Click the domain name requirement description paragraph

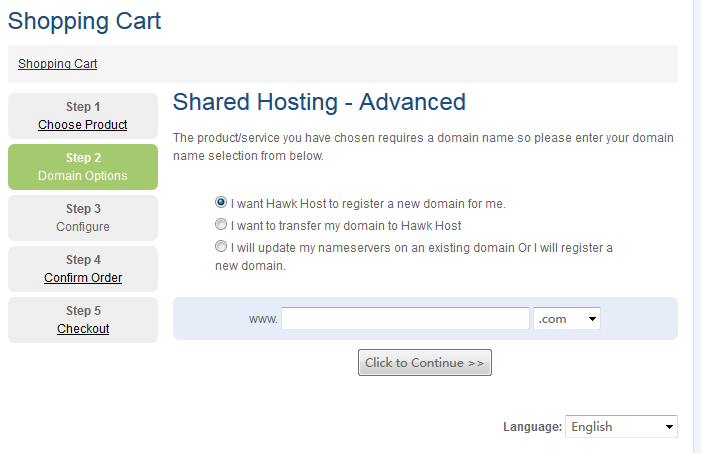[x=423, y=146]
